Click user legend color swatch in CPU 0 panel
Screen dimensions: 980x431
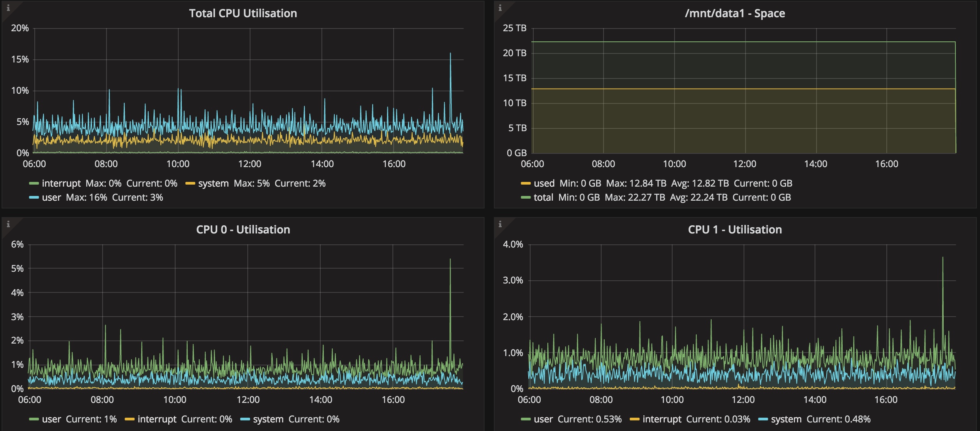34,419
